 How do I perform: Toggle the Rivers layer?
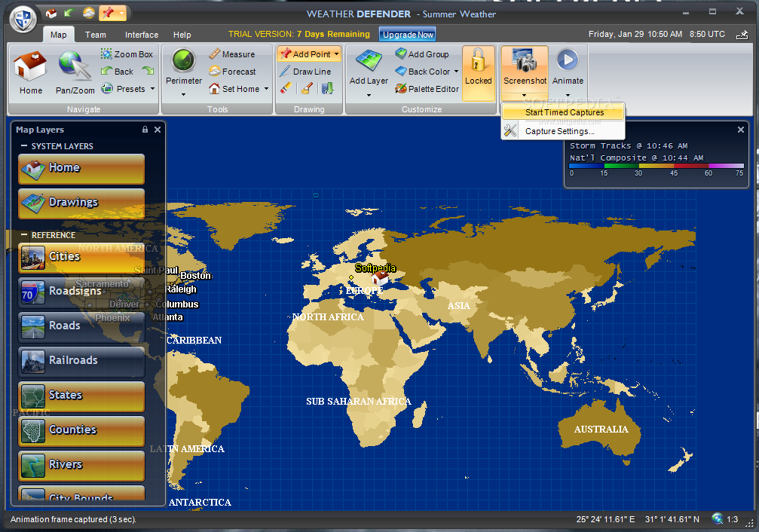coord(81,466)
